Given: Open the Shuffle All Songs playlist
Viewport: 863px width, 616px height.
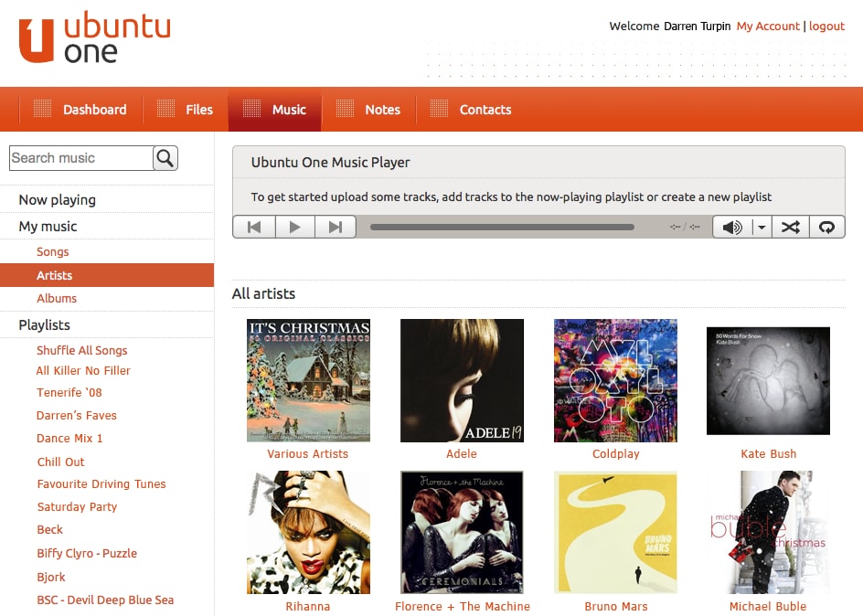Looking at the screenshot, I should click(82, 350).
